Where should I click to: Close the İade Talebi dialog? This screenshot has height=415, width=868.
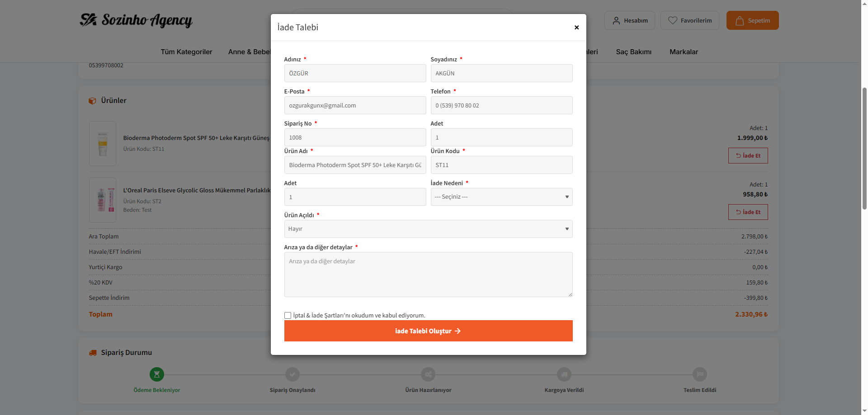pyautogui.click(x=576, y=28)
